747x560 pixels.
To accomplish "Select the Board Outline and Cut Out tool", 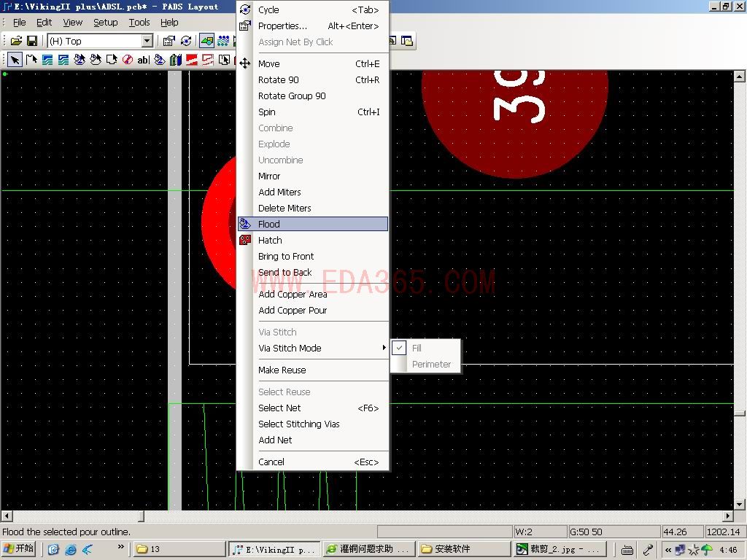I will pos(112,60).
